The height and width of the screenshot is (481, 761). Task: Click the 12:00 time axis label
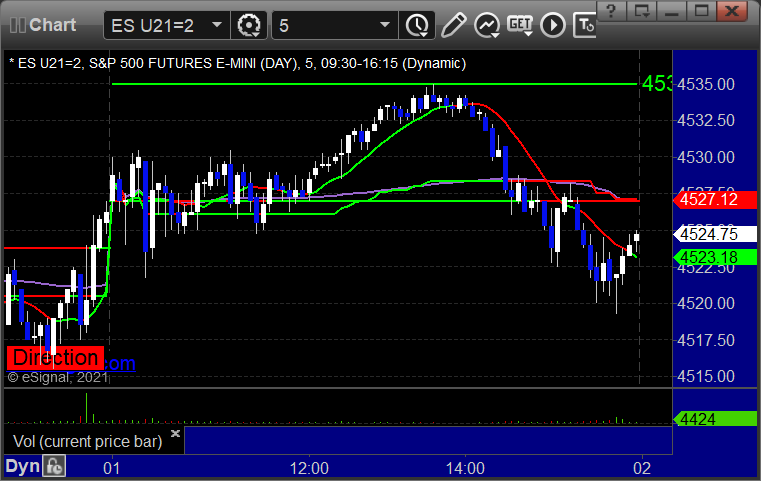(309, 468)
